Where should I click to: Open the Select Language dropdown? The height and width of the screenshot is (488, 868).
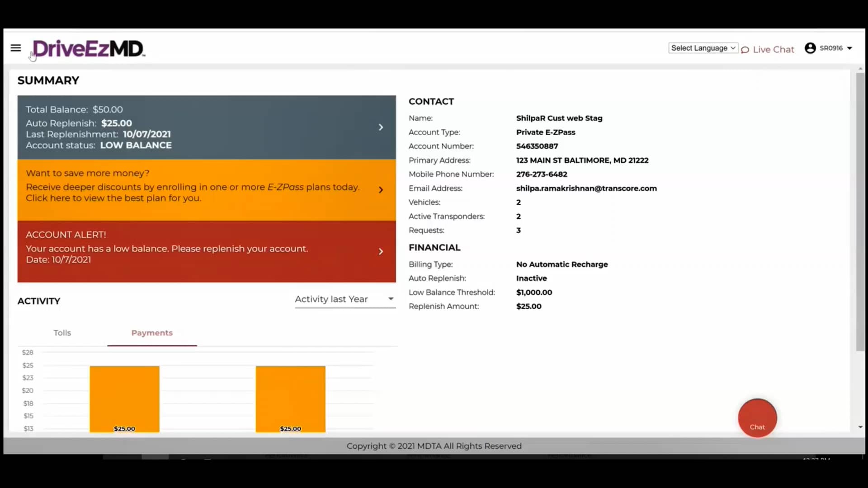(x=703, y=48)
